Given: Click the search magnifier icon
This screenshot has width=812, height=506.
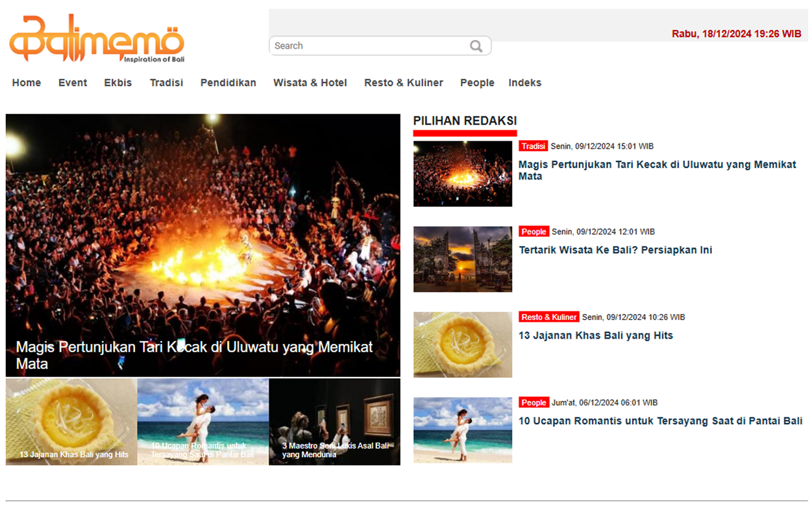Looking at the screenshot, I should pyautogui.click(x=476, y=46).
